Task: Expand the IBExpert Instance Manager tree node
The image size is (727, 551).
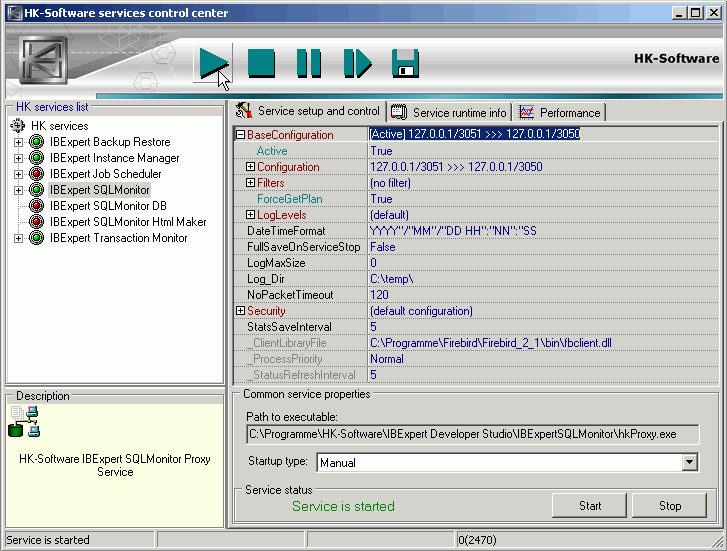Action: [18, 158]
